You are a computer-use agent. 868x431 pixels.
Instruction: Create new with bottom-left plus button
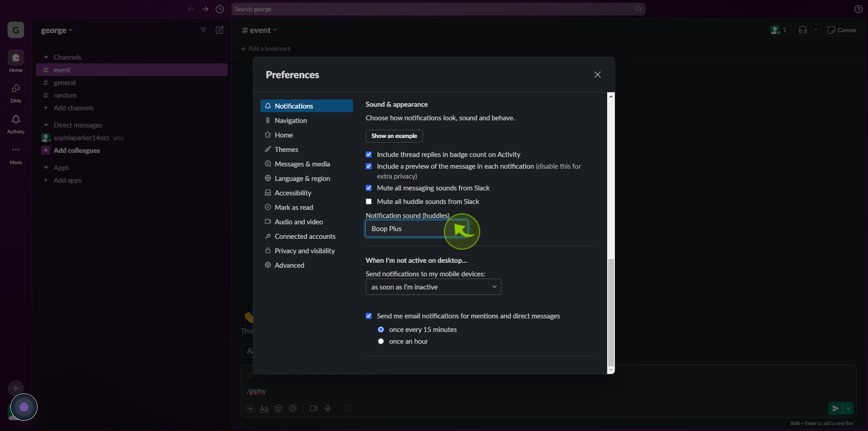point(16,388)
